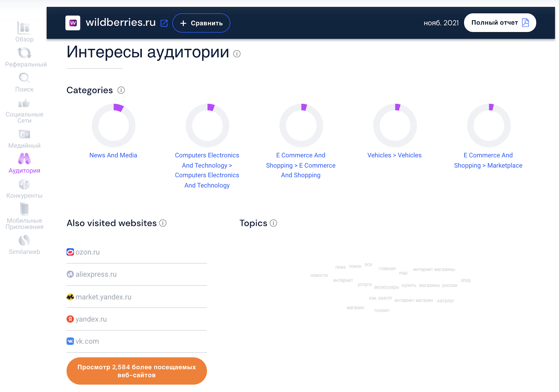Image resolution: width=559 pixels, height=392 pixels.
Task: Click the topic word 'новости'
Action: (x=319, y=275)
